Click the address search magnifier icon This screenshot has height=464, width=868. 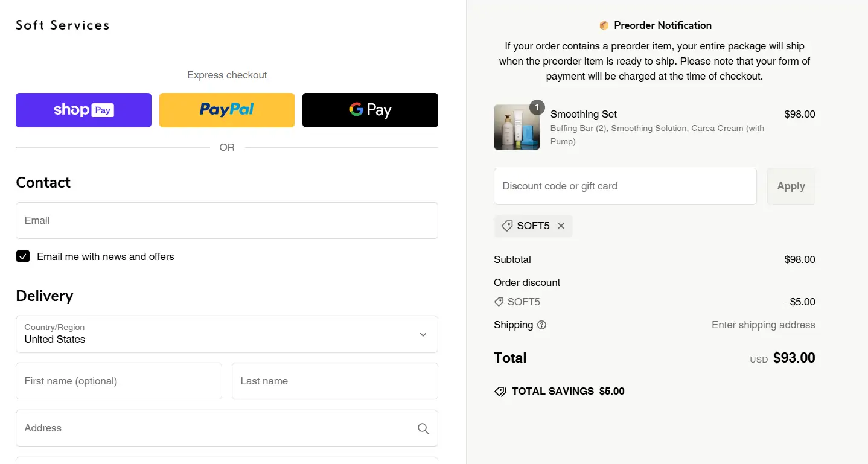(x=423, y=428)
